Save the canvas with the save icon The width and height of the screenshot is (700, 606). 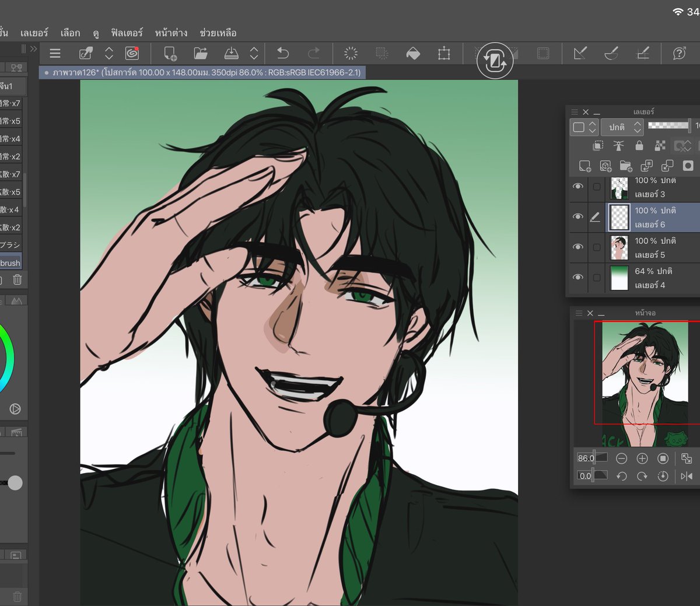[x=232, y=54]
